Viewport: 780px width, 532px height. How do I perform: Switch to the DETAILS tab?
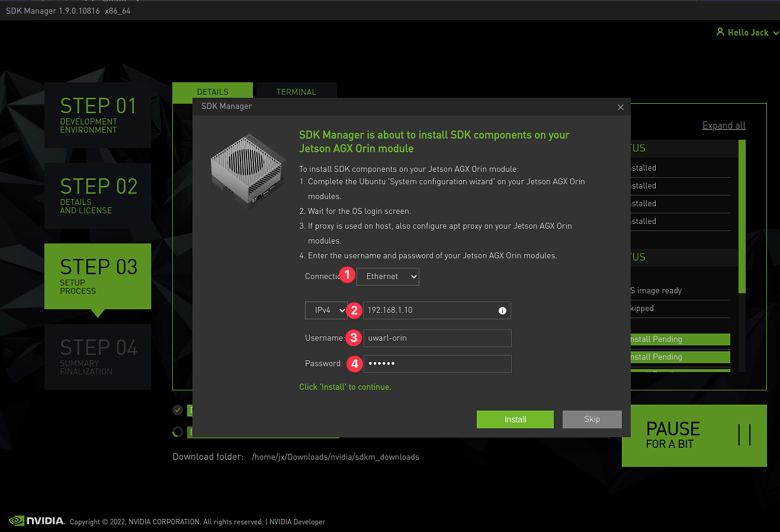[x=213, y=92]
